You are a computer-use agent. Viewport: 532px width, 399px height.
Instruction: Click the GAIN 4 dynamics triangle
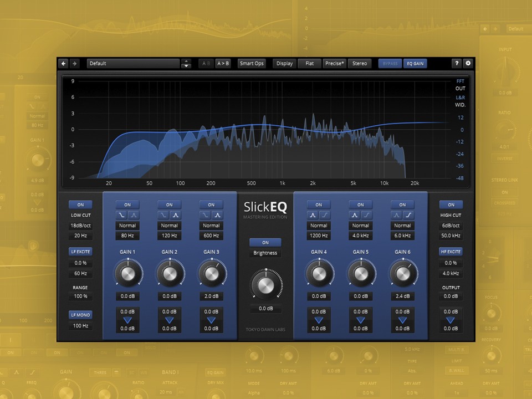319,320
